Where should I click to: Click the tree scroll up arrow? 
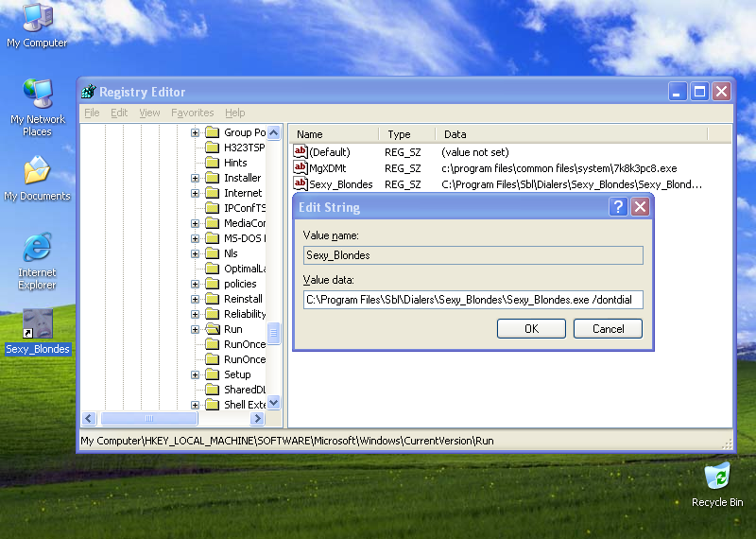(274, 132)
